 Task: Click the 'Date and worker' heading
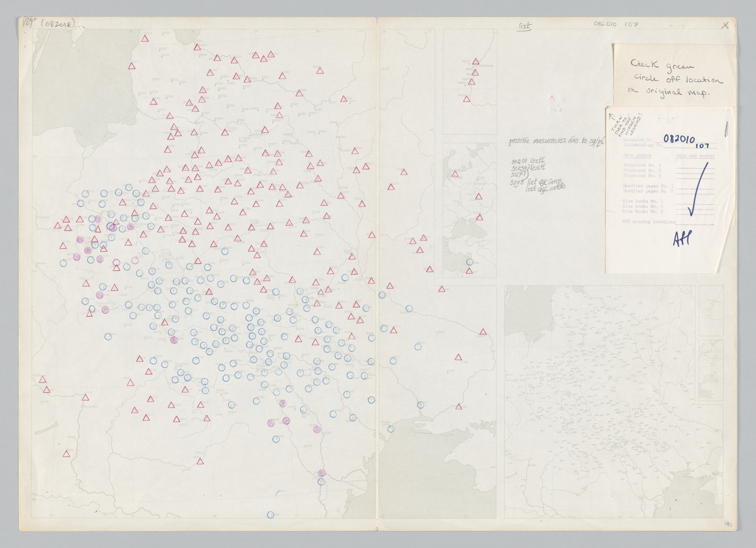[x=695, y=156]
